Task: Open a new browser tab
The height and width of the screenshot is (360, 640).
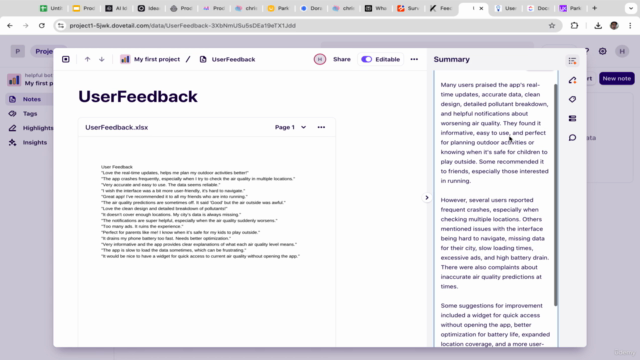Action: (x=594, y=8)
